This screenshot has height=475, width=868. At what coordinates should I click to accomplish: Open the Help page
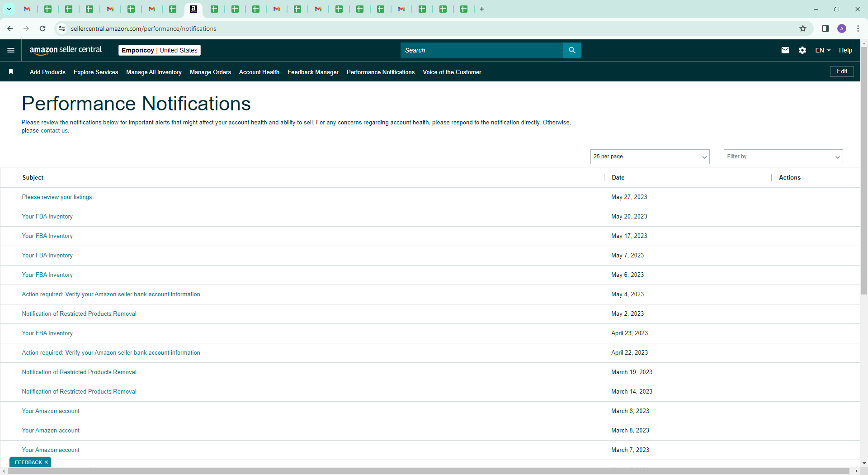click(845, 50)
